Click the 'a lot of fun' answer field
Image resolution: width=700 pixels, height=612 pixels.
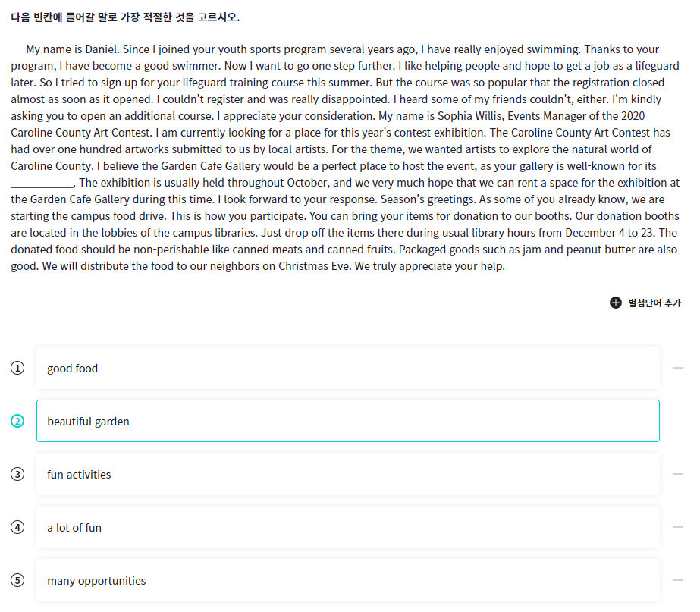(x=348, y=527)
